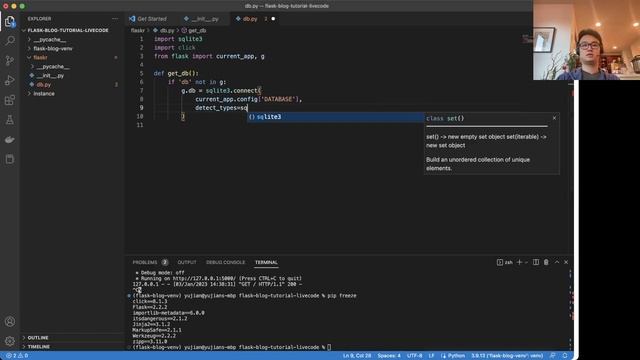Screen dimensions: 640x360
Task: Open the Manage gear icon
Action: 10,341
